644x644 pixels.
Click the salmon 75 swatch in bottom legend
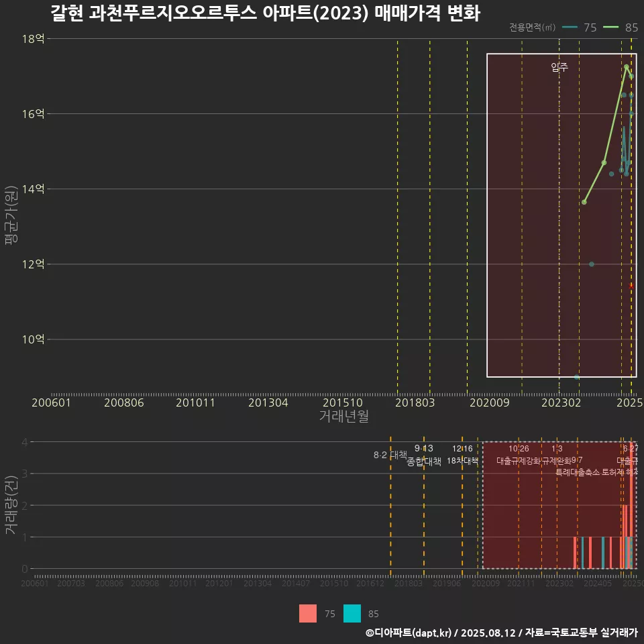click(308, 613)
